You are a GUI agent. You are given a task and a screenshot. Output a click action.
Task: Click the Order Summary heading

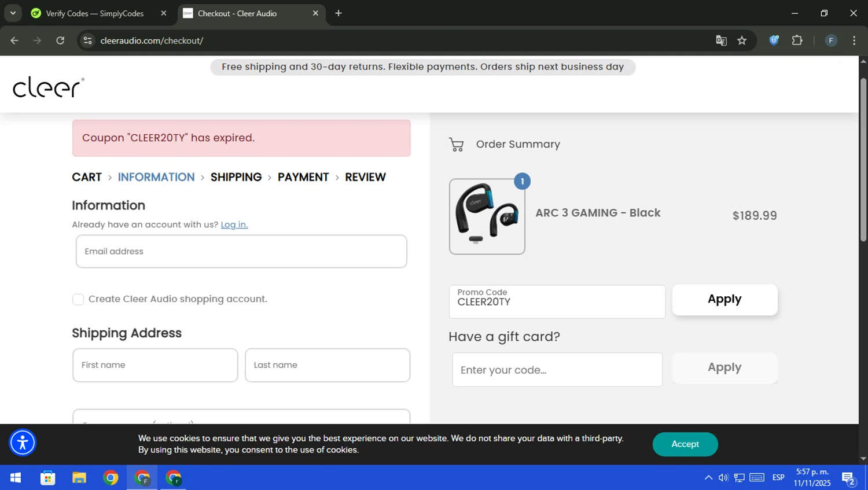518,144
